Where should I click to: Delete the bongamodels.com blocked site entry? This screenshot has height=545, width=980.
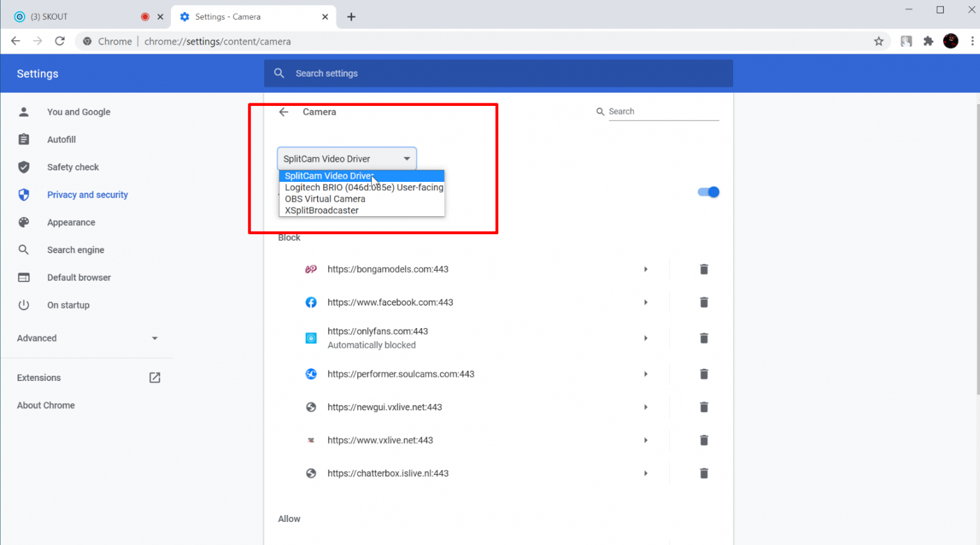coord(704,269)
